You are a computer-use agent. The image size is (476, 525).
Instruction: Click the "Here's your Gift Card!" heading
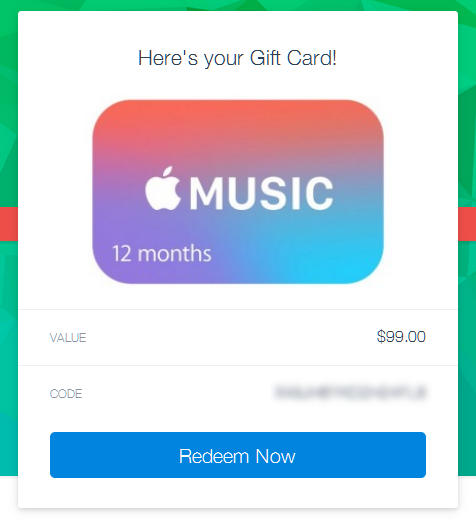pyautogui.click(x=237, y=58)
